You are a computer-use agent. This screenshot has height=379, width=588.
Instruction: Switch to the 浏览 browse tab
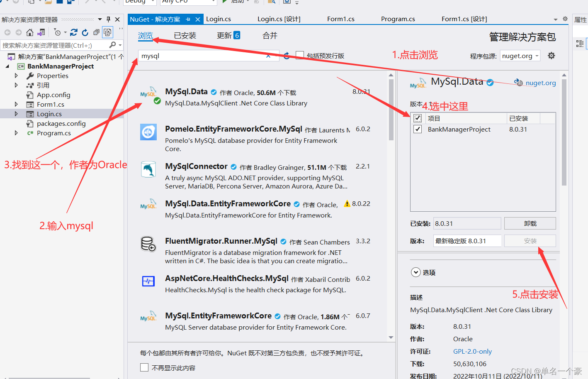pos(146,36)
